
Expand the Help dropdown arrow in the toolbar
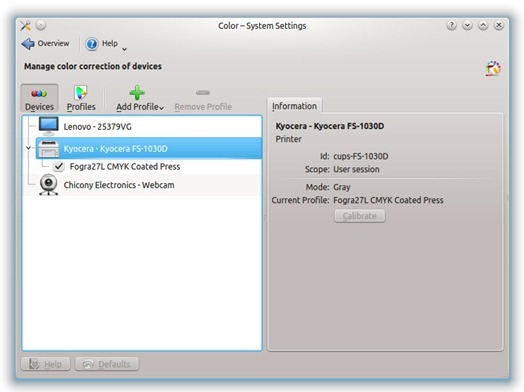(x=124, y=49)
